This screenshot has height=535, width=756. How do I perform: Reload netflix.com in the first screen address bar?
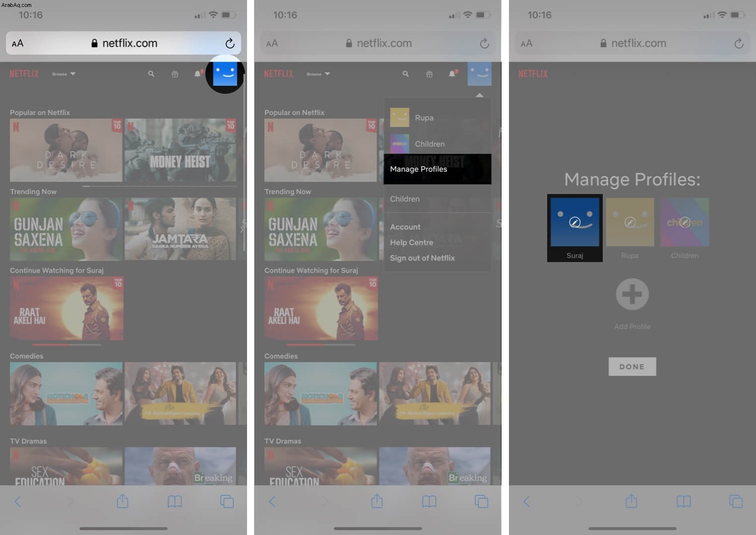[230, 43]
